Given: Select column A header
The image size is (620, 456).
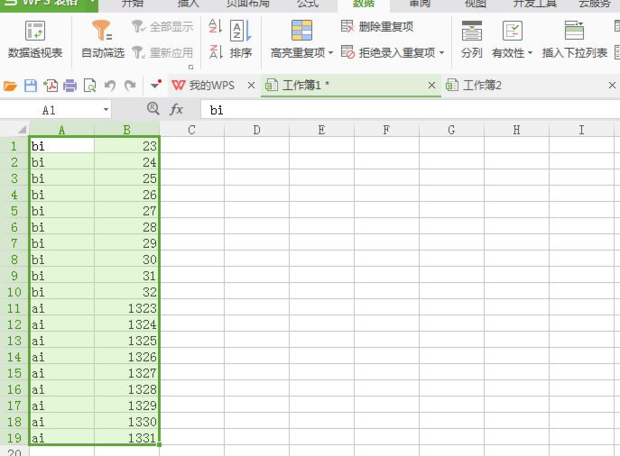Looking at the screenshot, I should point(62,130).
